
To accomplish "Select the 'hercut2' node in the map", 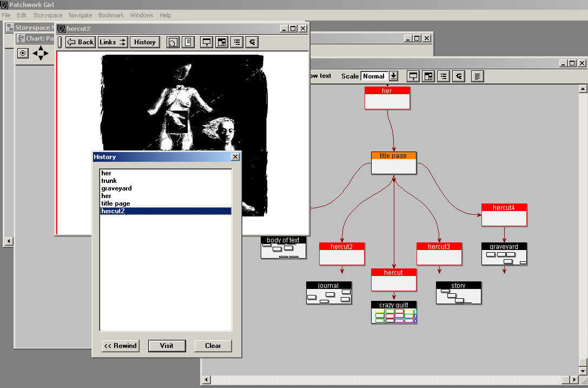I will [x=342, y=254].
